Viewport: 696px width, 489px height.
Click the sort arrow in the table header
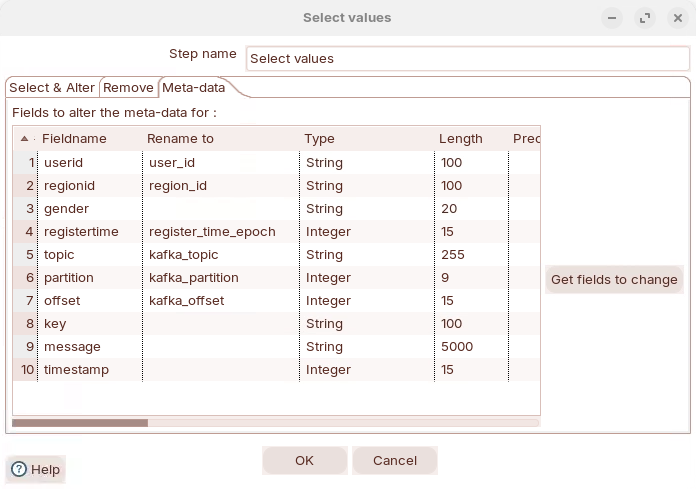(x=24, y=139)
